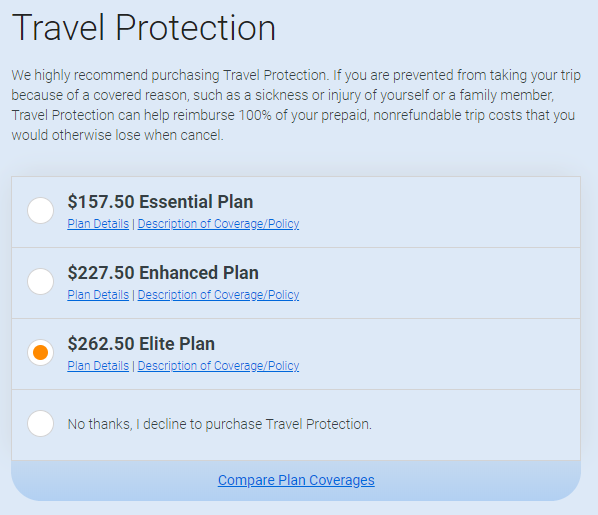Open Essential Plan Description of Coverage/Policy
The image size is (598, 515).
click(x=218, y=224)
